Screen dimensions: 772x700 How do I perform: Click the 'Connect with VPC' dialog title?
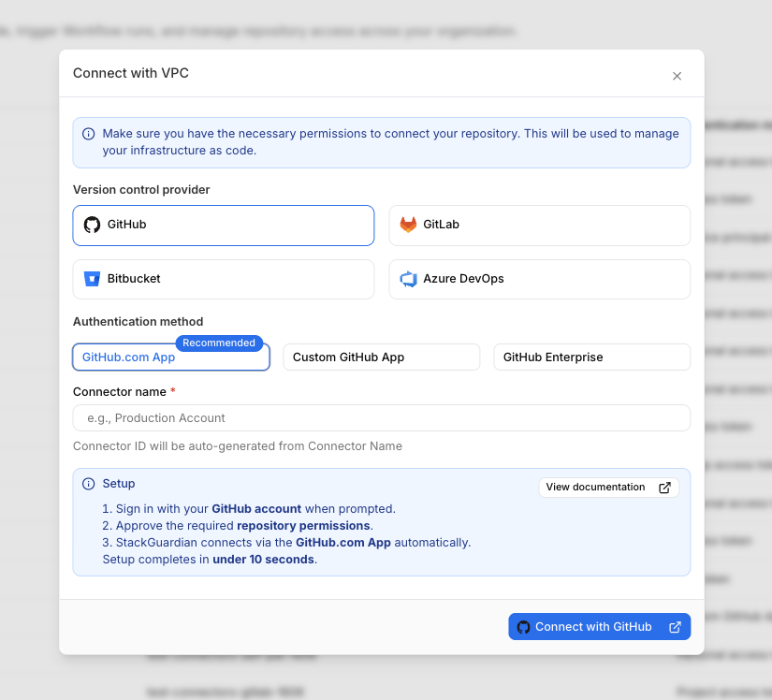point(131,73)
